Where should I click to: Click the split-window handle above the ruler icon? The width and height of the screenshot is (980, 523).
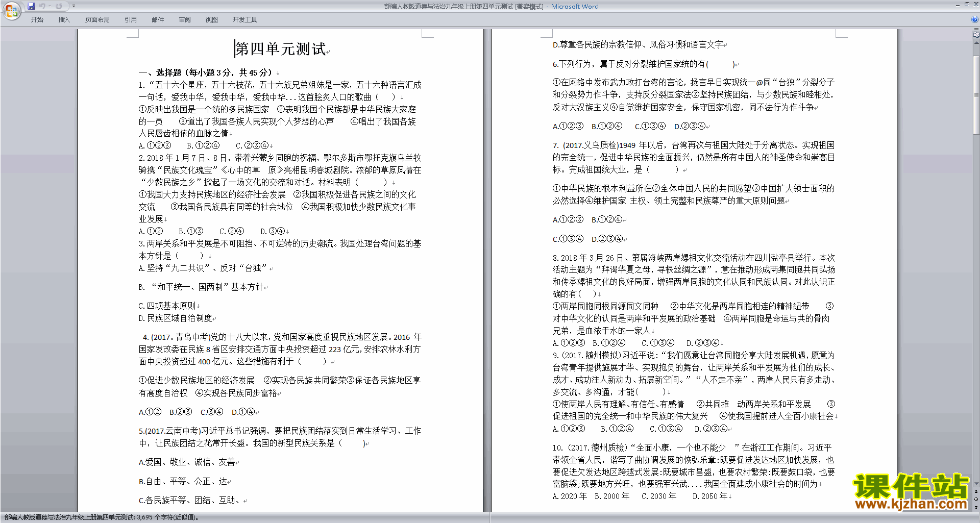click(x=976, y=29)
